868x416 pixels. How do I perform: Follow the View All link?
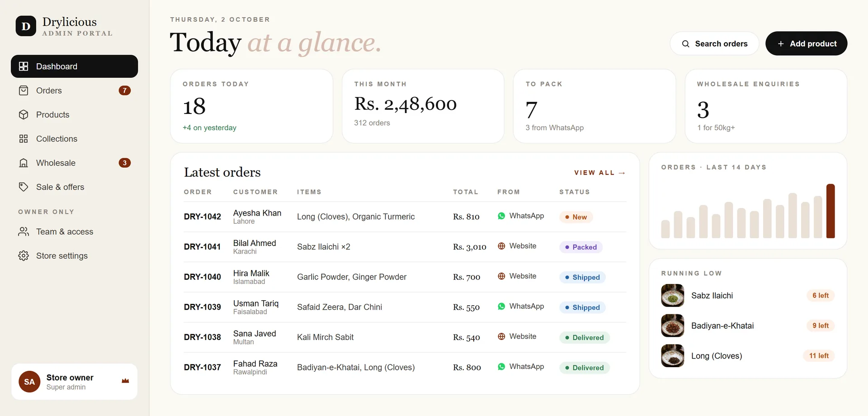pos(599,173)
